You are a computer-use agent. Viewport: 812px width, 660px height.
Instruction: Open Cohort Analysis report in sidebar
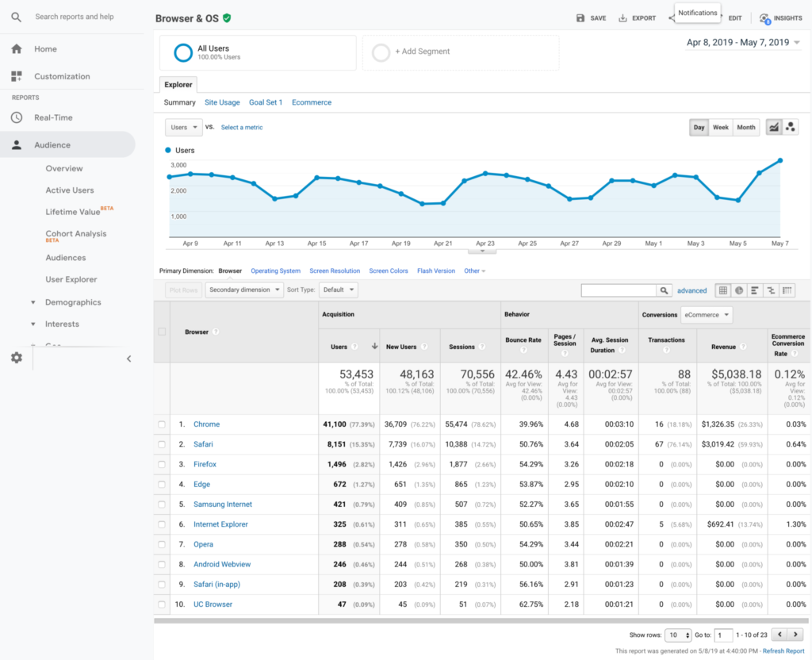point(76,234)
